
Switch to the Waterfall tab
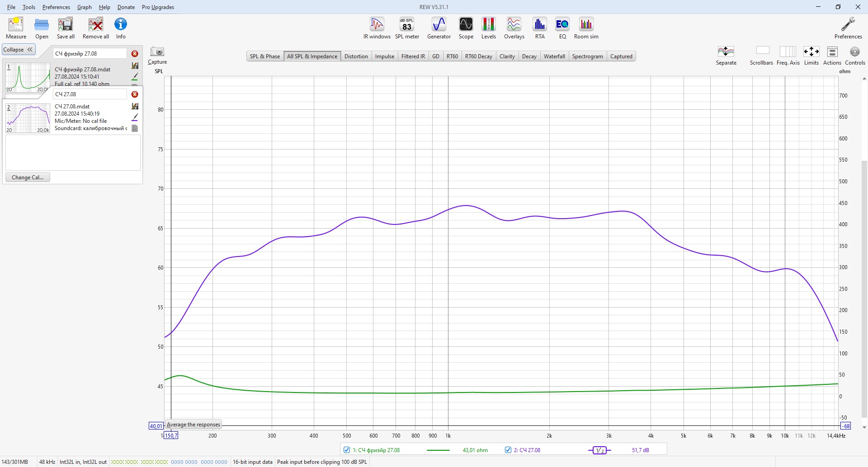(x=554, y=56)
